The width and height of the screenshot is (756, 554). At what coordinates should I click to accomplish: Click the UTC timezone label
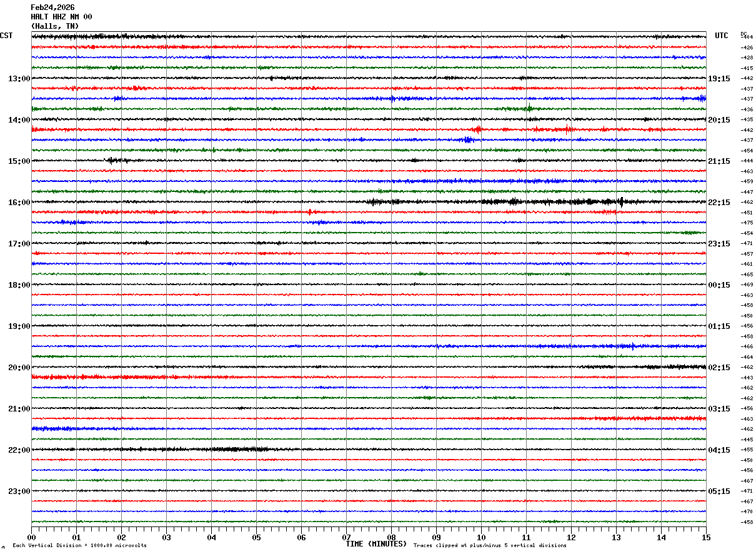[x=722, y=36]
